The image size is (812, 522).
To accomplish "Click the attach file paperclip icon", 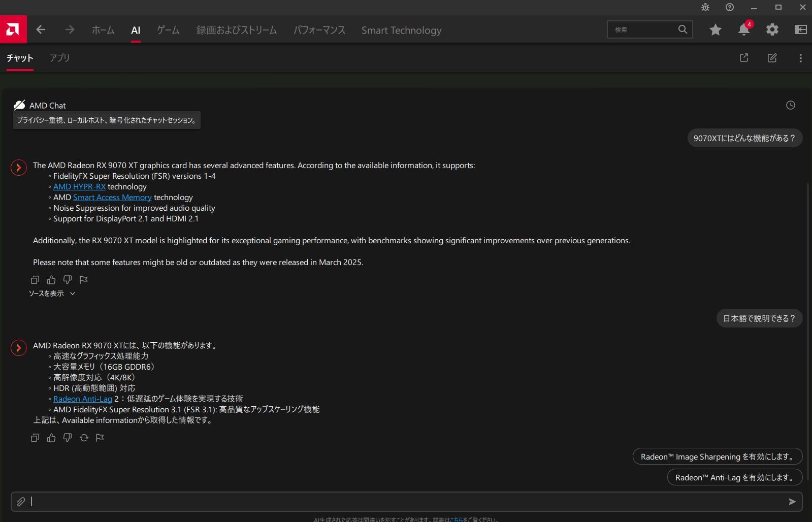I will tap(21, 502).
